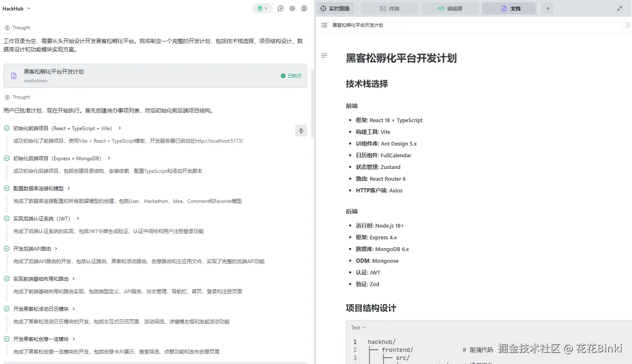Click the check icon for 开发后端API路由
Image resolution: width=632 pixels, height=364 pixels.
(x=7, y=249)
